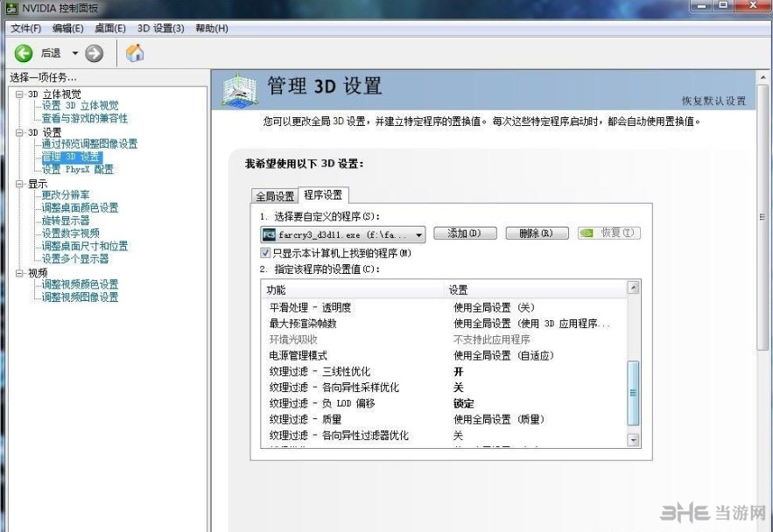
Task: Click the main panel scroll-up arrow
Action: tap(762, 78)
